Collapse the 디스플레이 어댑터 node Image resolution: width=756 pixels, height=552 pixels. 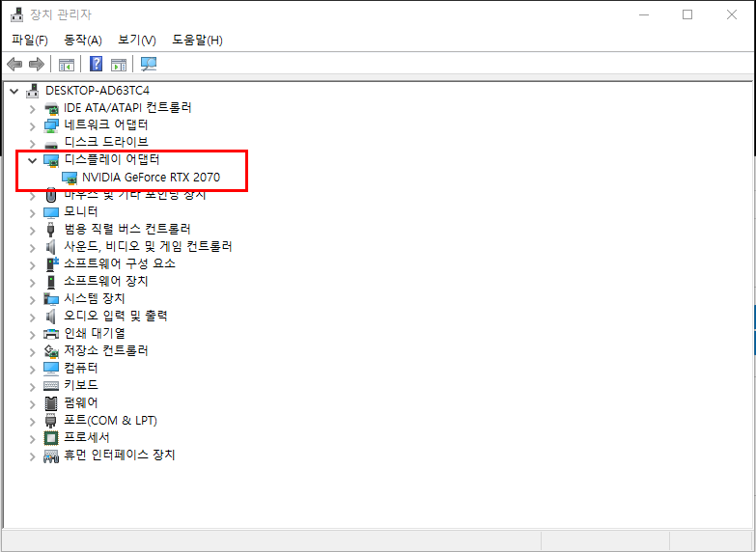[x=32, y=160]
